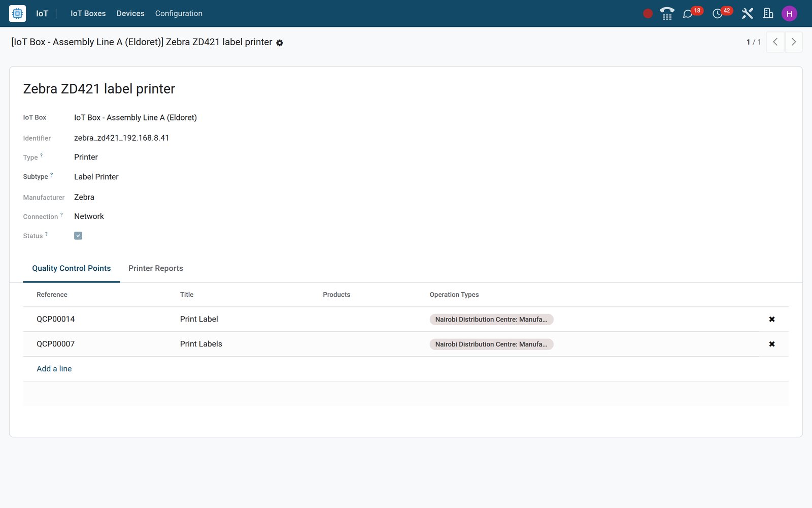Open the IoT Box field dropdown

tap(136, 118)
